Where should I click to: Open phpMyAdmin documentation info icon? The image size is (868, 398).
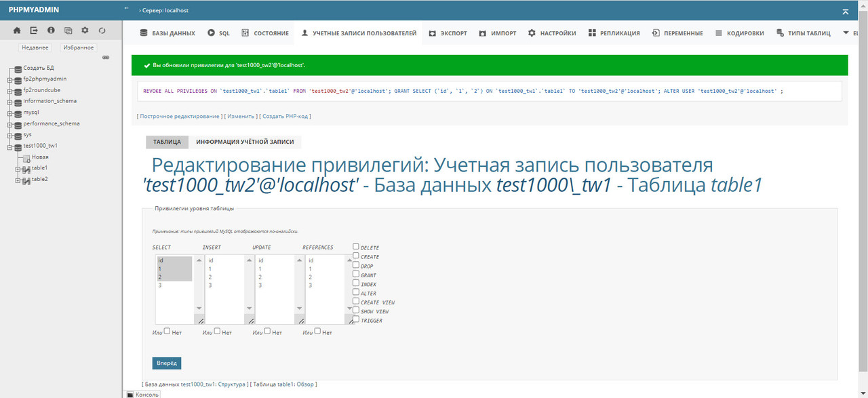pos(51,31)
